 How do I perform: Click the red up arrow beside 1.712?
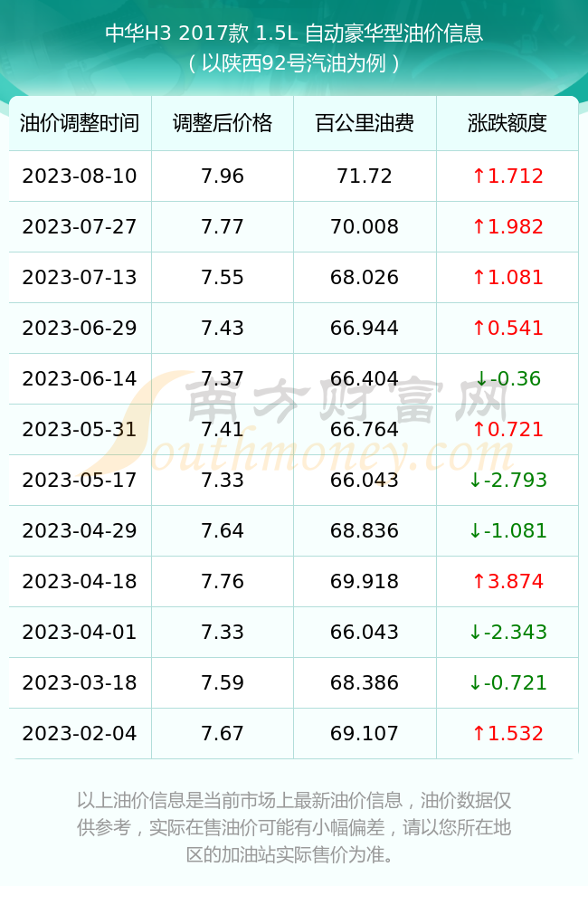tap(479, 176)
